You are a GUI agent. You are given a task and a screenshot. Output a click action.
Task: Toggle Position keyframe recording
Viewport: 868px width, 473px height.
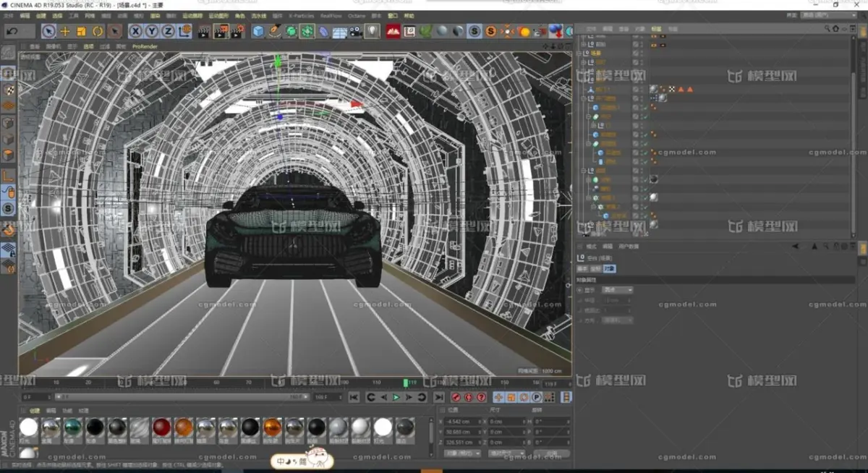tap(499, 397)
